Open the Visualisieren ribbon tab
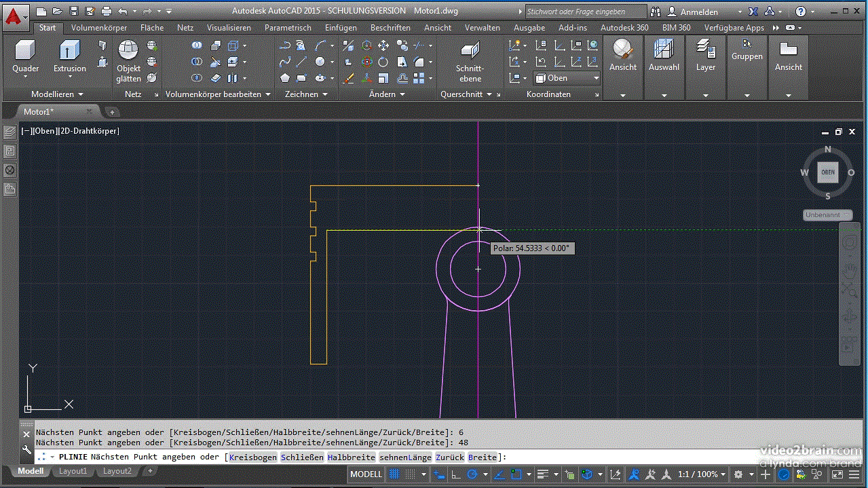 (229, 28)
